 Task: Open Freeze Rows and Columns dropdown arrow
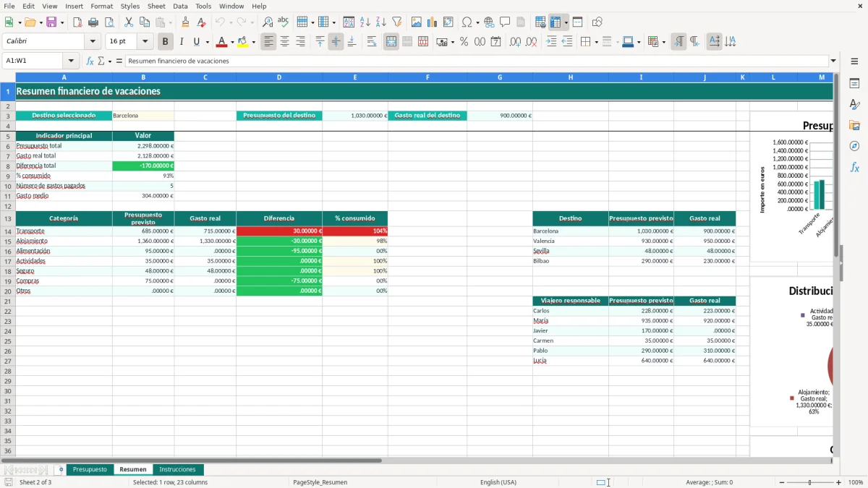tap(566, 22)
